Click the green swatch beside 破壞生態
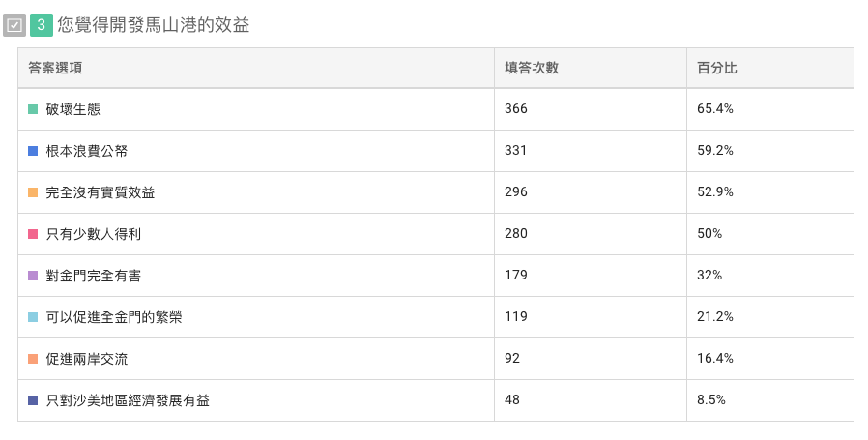This screenshot has width=868, height=440. tap(33, 109)
